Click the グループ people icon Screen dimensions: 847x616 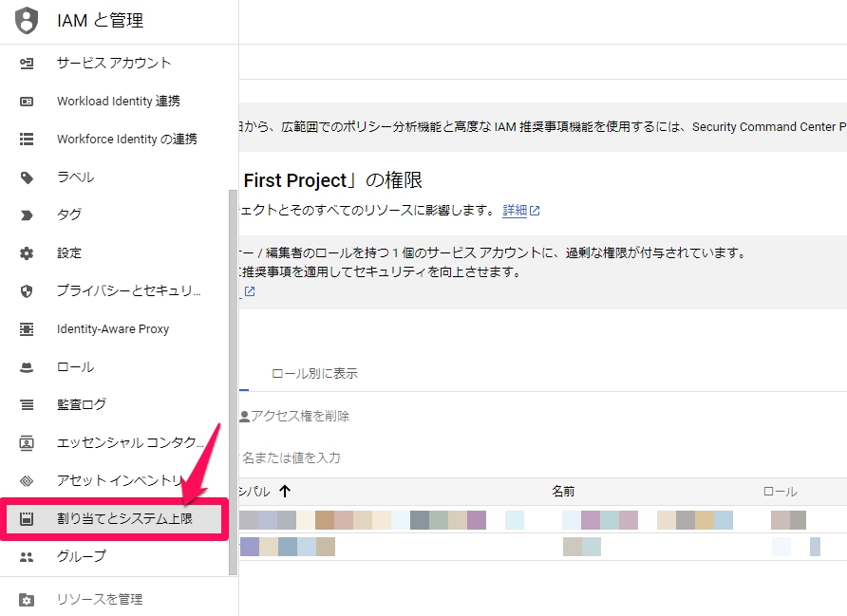[27, 557]
